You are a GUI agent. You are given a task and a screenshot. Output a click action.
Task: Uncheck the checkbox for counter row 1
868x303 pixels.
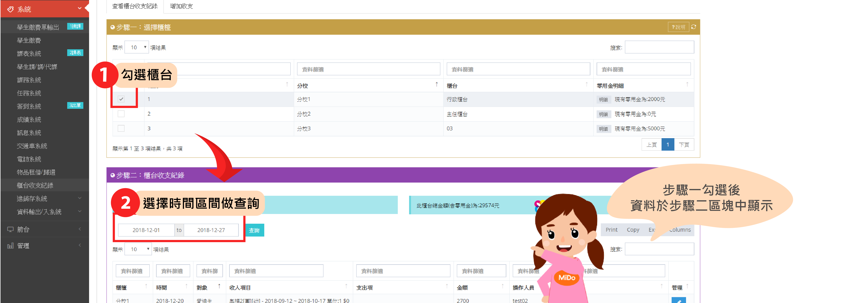point(121,99)
